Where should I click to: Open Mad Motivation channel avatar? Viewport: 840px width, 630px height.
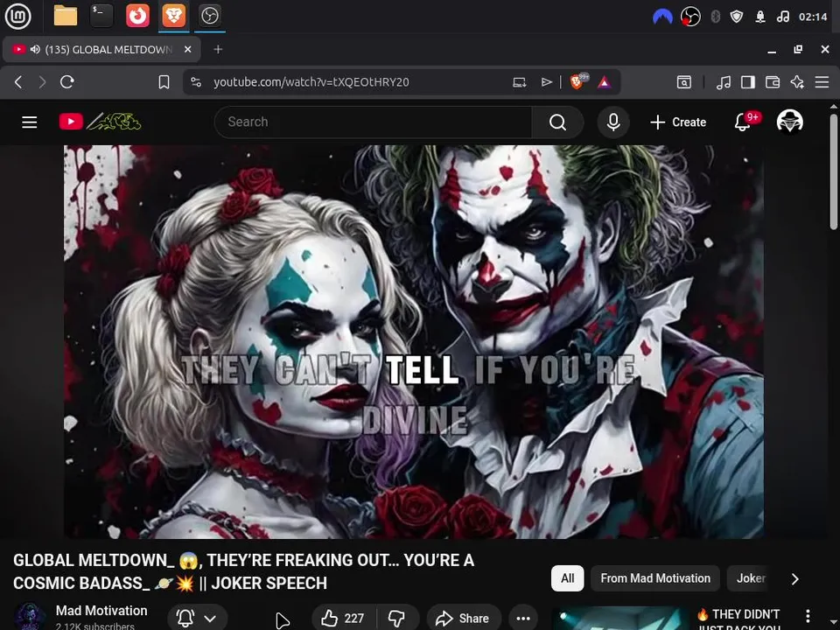coord(30,616)
